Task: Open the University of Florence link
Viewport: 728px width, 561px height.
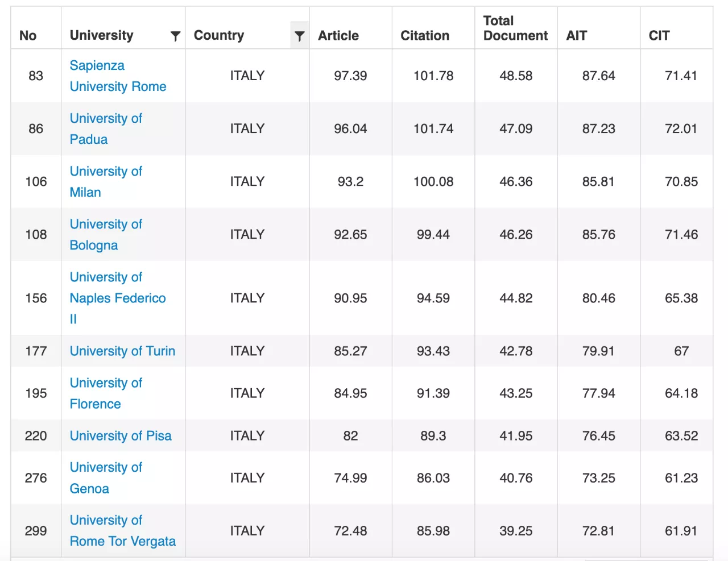Action: click(x=106, y=393)
